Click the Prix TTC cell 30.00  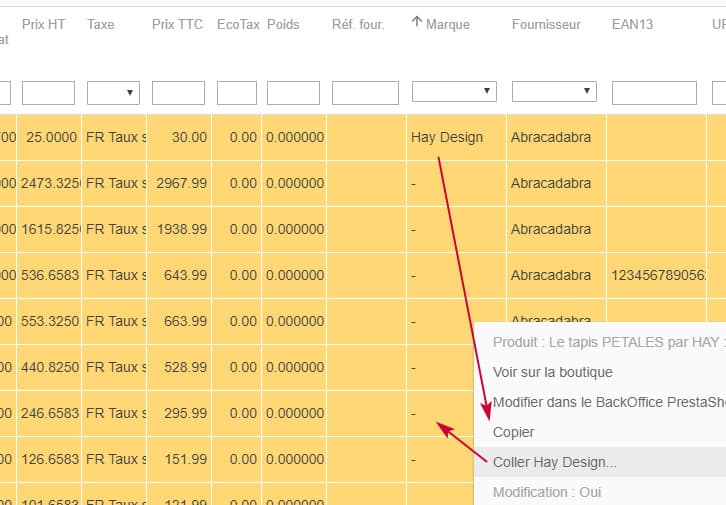tap(188, 137)
